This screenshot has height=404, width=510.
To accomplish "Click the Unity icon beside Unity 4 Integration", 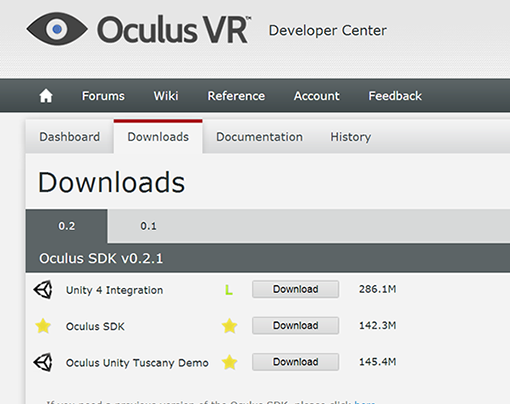I will click(43, 289).
